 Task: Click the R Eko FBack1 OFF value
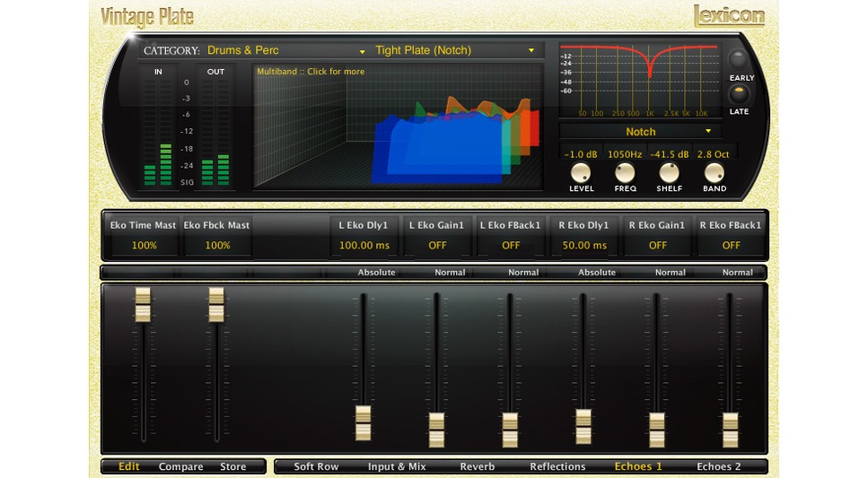(732, 245)
